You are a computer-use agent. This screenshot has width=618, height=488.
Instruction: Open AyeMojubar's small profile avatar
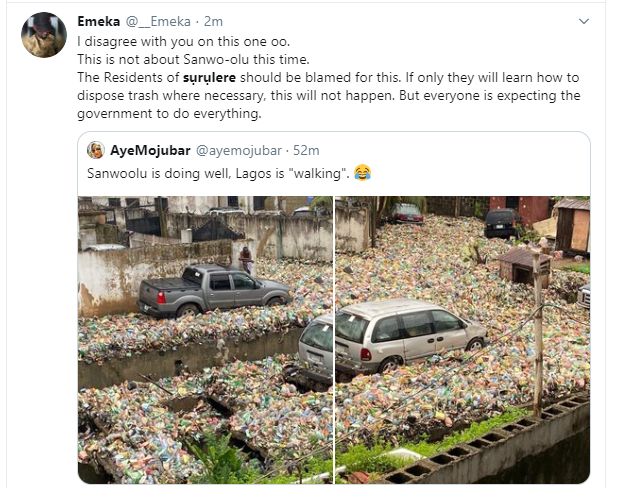(95, 150)
